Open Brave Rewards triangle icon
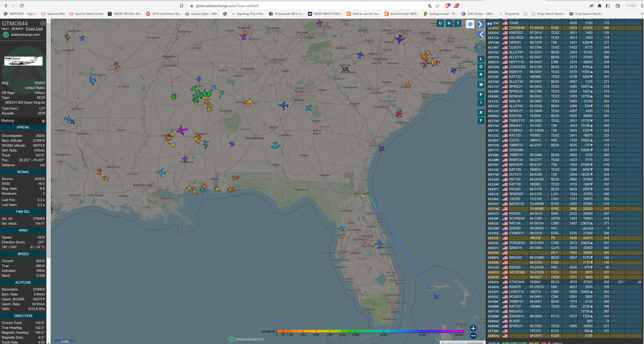This screenshot has height=344, width=644. 456,6
